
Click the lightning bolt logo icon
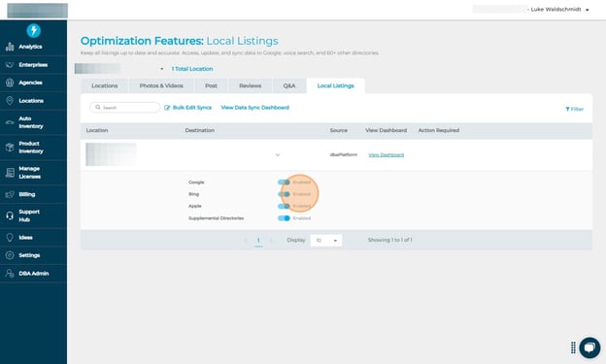point(34,30)
